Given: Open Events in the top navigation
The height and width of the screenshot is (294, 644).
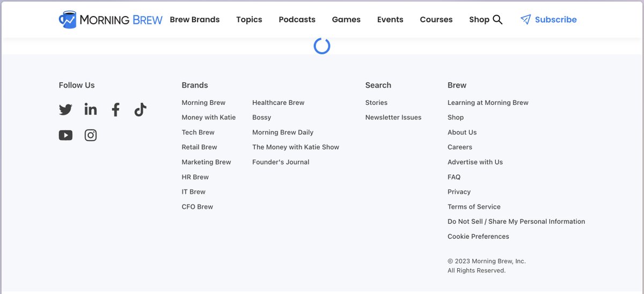Looking at the screenshot, I should (x=390, y=19).
